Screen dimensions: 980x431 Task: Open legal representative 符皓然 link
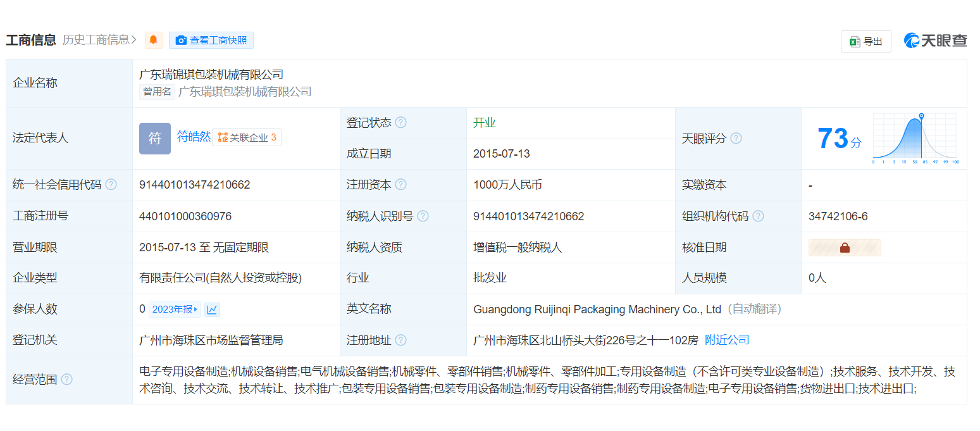(194, 137)
